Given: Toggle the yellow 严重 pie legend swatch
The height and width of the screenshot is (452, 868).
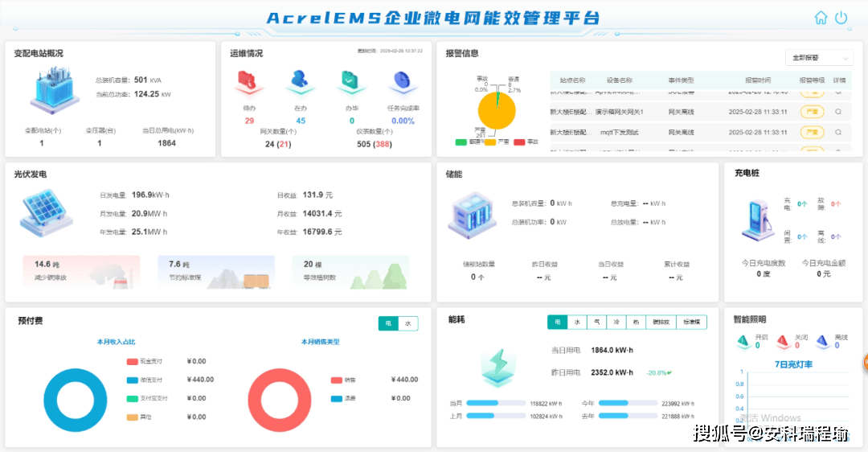Looking at the screenshot, I should coord(490,142).
